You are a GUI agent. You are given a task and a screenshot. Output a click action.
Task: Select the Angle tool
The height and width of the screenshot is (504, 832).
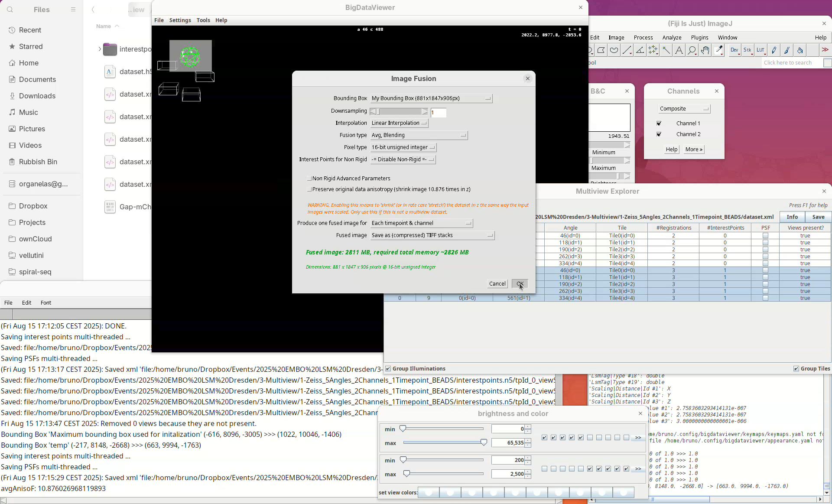coord(640,50)
